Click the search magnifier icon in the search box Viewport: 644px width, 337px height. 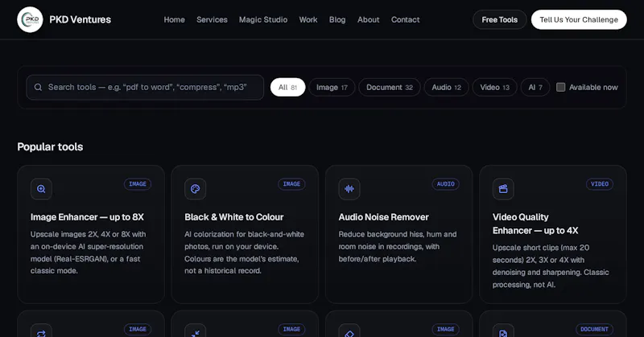click(x=38, y=87)
